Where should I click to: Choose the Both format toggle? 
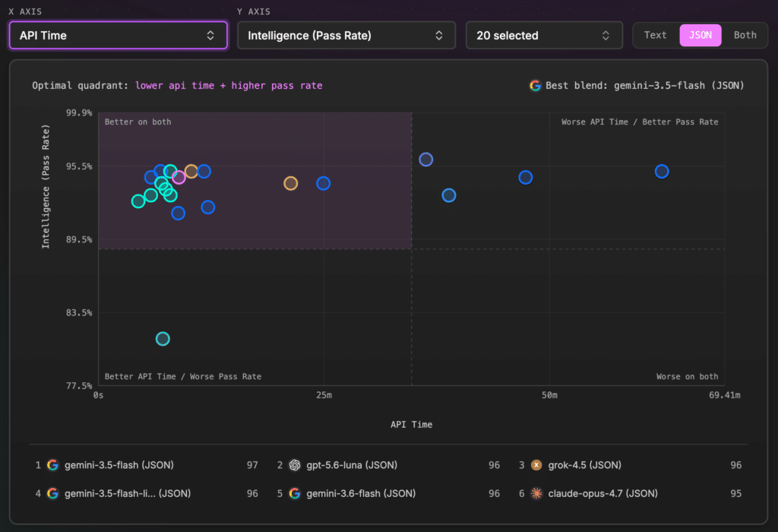coord(745,35)
